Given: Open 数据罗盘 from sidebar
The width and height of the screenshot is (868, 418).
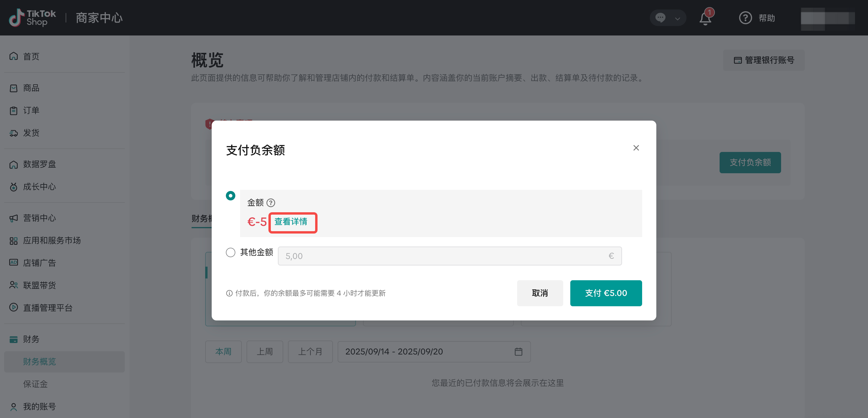Looking at the screenshot, I should click(x=39, y=164).
